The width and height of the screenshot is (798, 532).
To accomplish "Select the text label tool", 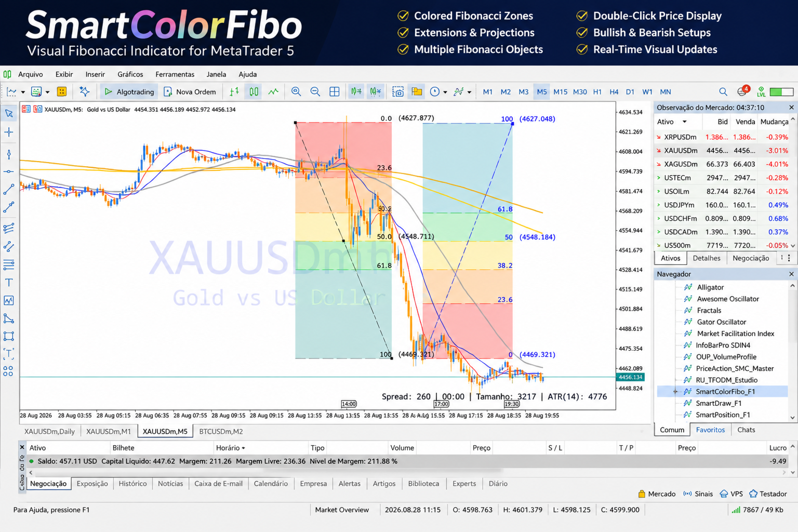I will [x=9, y=283].
